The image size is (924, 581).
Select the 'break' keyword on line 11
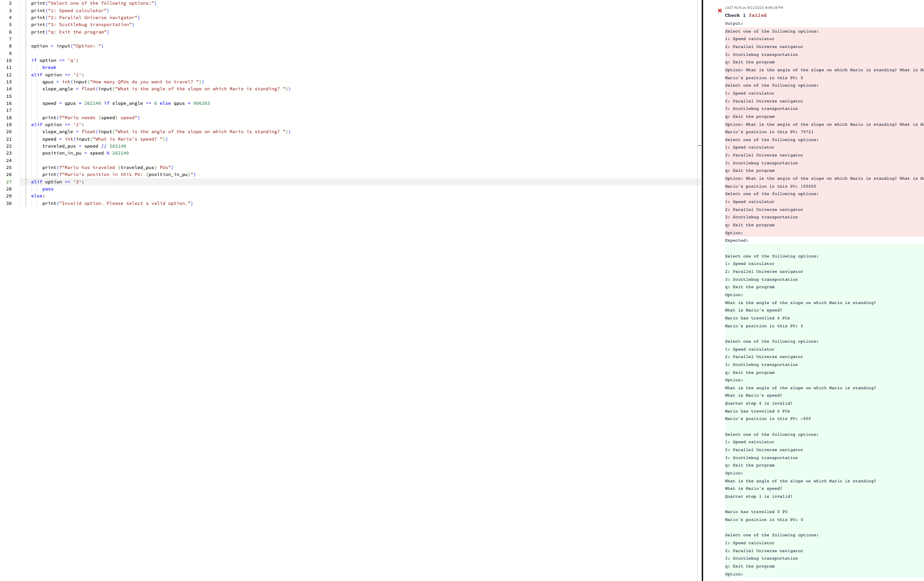pos(49,67)
